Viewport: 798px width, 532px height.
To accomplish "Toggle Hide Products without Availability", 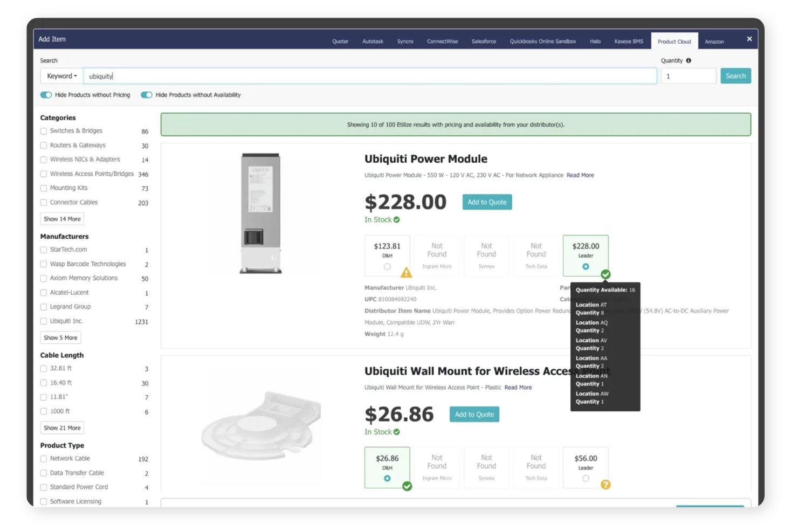I will pos(147,95).
